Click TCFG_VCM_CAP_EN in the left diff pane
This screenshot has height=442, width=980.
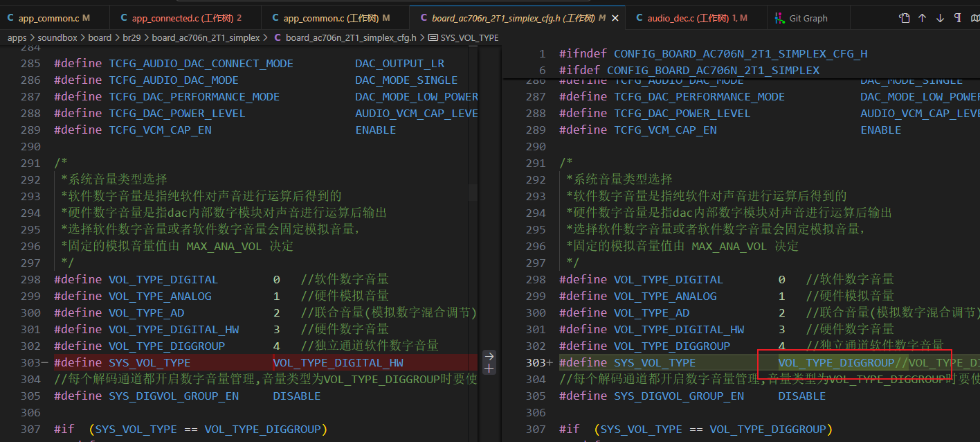(x=160, y=130)
